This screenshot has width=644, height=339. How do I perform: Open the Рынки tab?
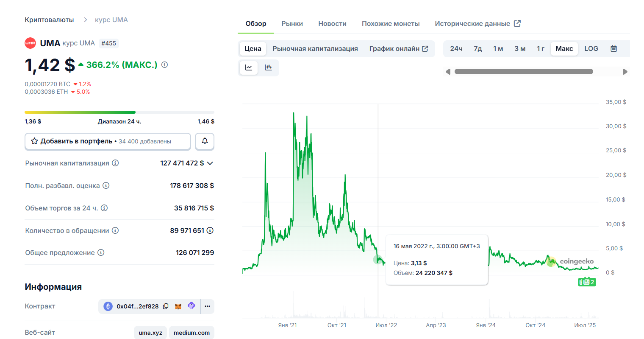click(x=292, y=24)
